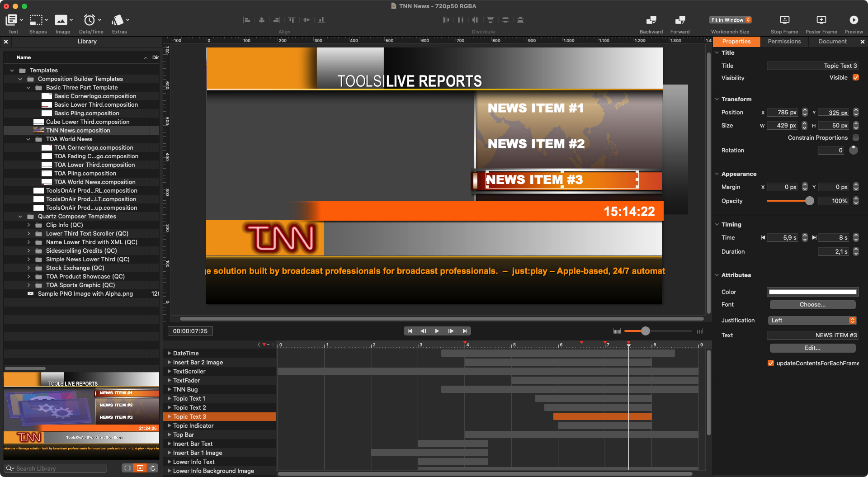Screen dimensions: 868x477
Task: Distribute items by vertical centers
Action: tap(505, 20)
